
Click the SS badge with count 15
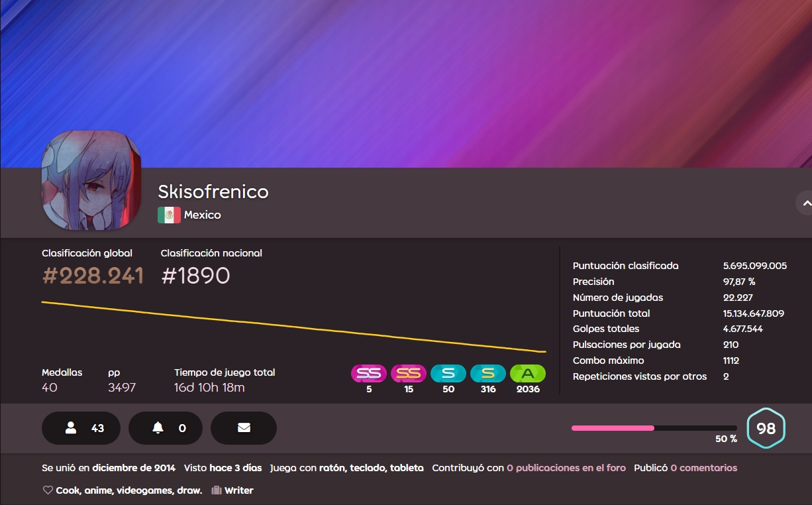[409, 374]
